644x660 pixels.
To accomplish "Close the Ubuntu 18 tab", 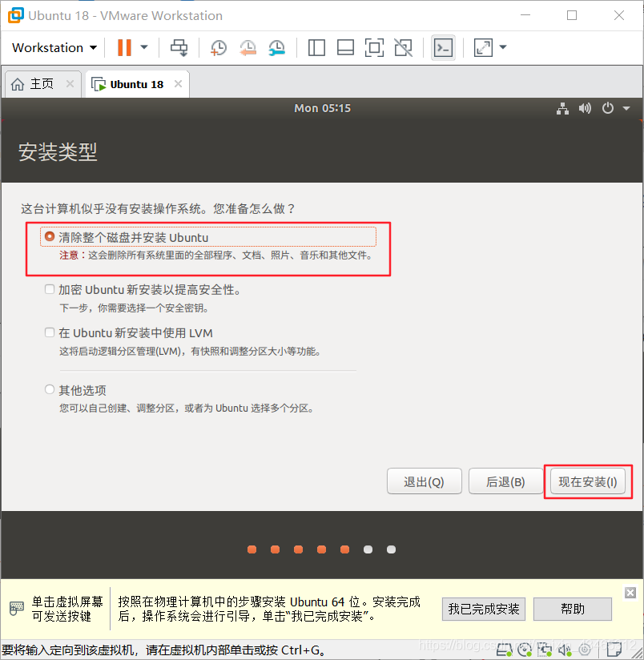I will click(x=178, y=84).
